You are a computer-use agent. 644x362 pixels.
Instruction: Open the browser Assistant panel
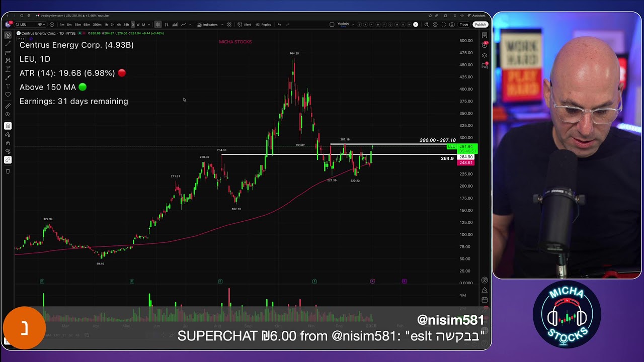[x=476, y=16]
